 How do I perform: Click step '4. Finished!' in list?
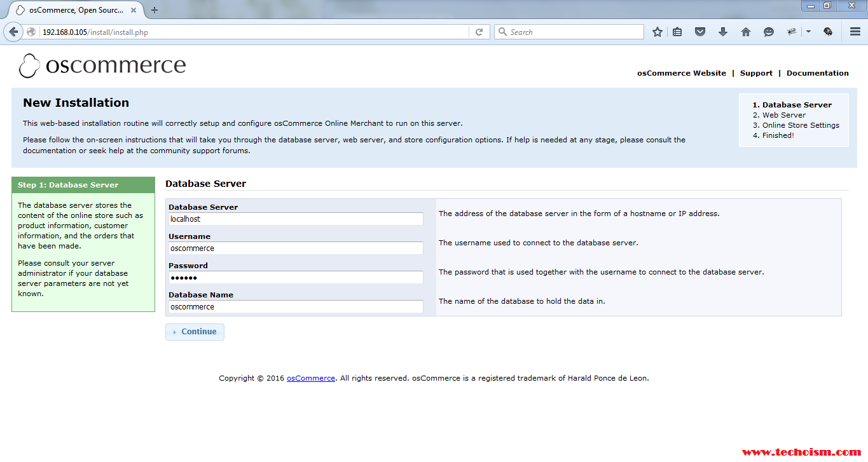pos(773,135)
